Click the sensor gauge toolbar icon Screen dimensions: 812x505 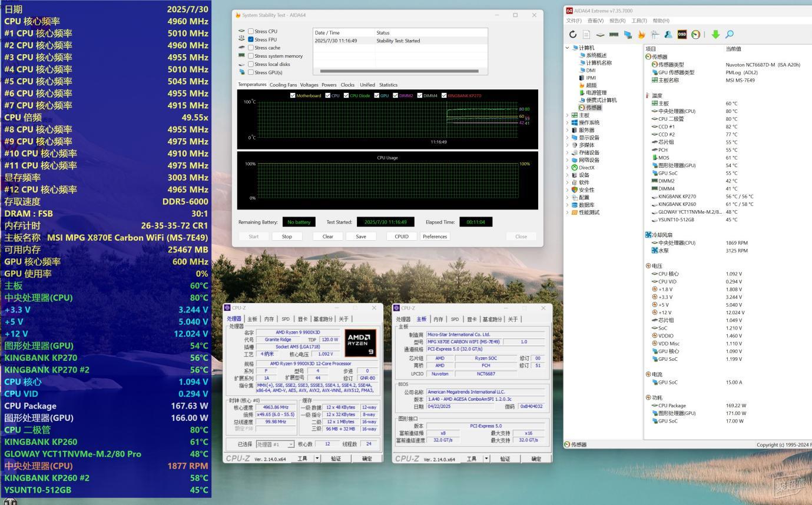pos(695,35)
